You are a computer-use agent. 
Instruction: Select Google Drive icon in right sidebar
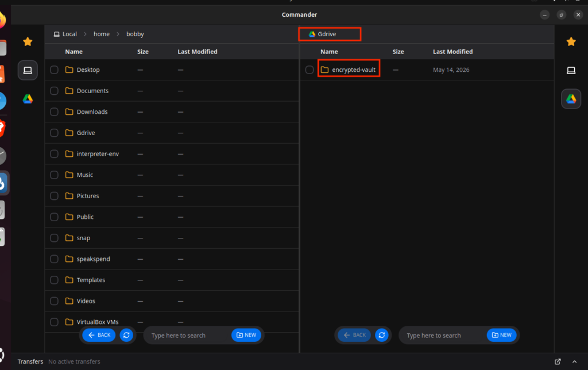(571, 99)
